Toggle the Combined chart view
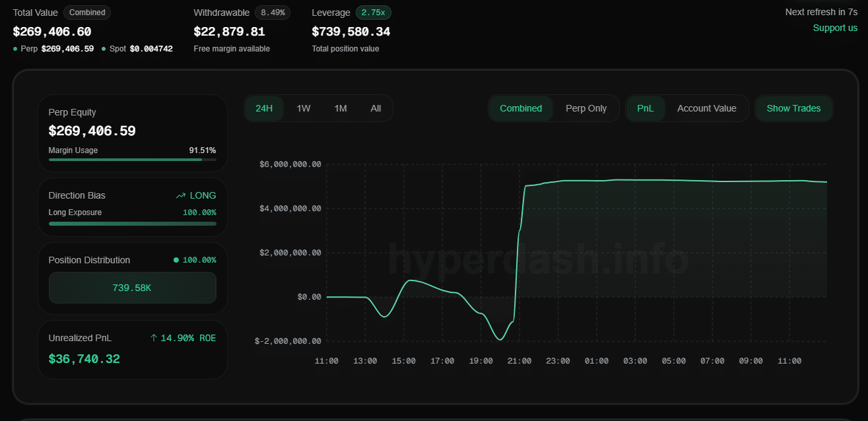This screenshot has width=868, height=421. pyautogui.click(x=521, y=108)
